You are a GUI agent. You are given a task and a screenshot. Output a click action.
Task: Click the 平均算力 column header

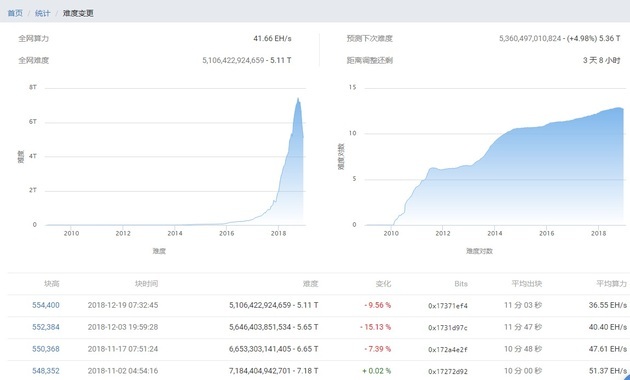(x=612, y=284)
